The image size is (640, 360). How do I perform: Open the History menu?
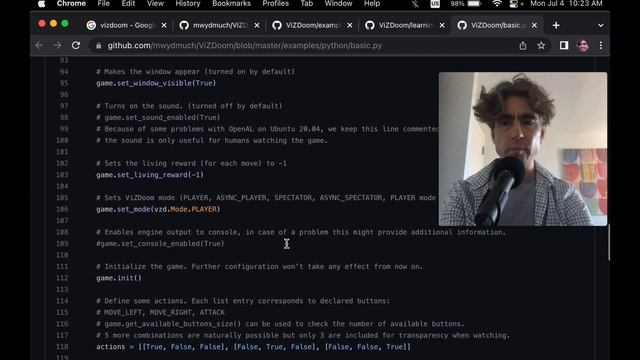tap(188, 4)
